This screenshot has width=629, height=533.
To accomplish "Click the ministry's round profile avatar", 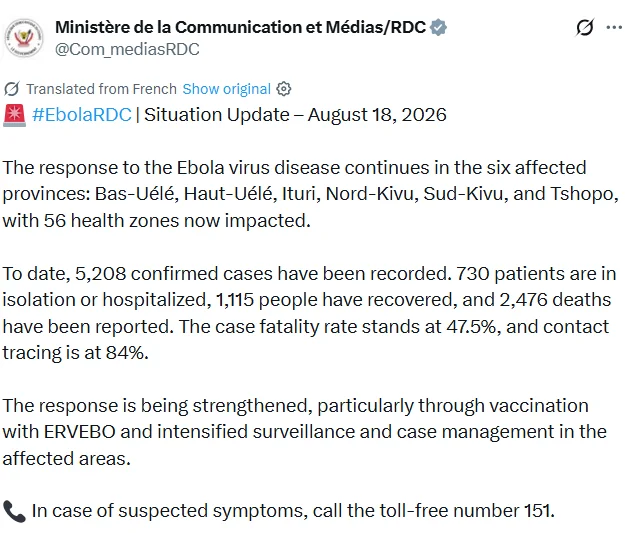I will pyautogui.click(x=24, y=38).
